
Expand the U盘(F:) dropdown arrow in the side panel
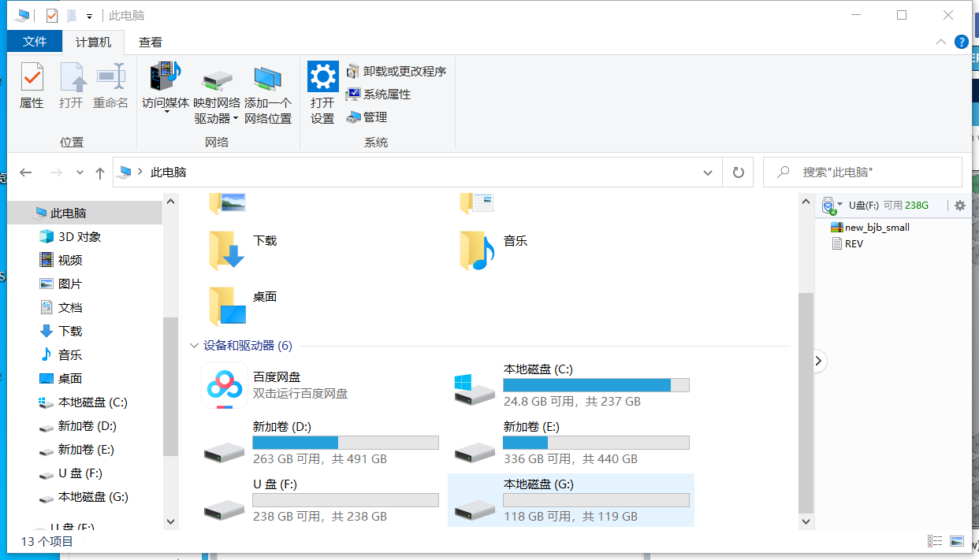click(x=838, y=206)
